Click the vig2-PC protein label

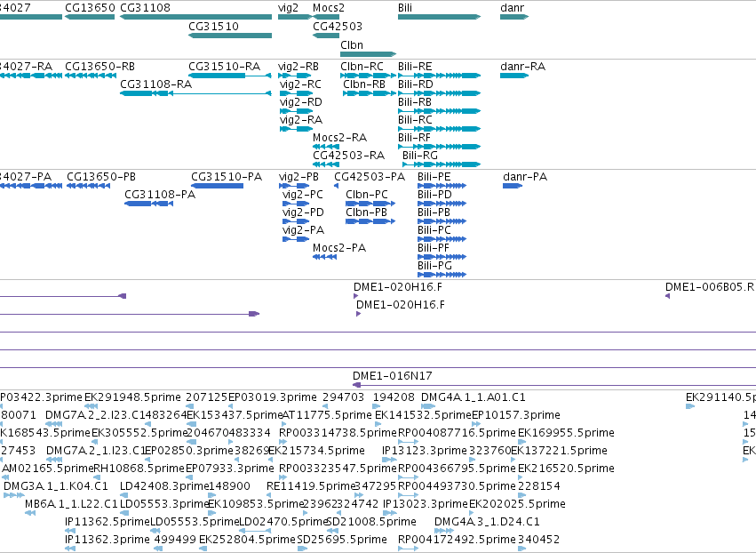[303, 195]
